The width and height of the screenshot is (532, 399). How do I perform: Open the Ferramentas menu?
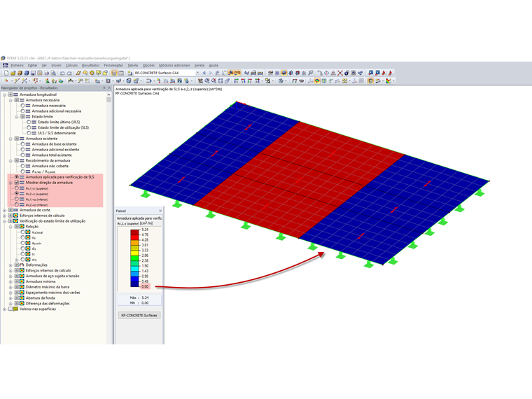pos(113,65)
